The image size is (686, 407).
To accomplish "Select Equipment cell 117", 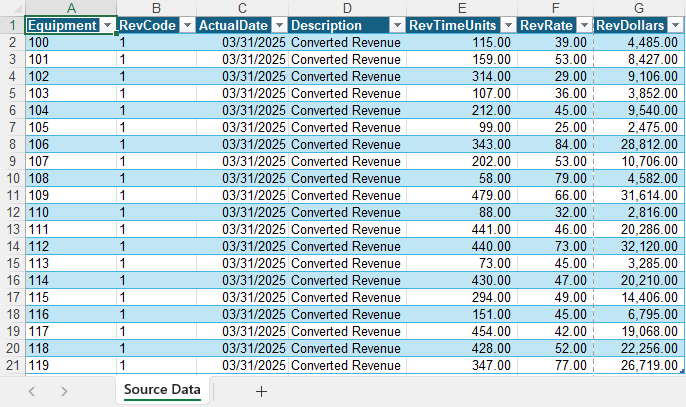I will point(71,331).
